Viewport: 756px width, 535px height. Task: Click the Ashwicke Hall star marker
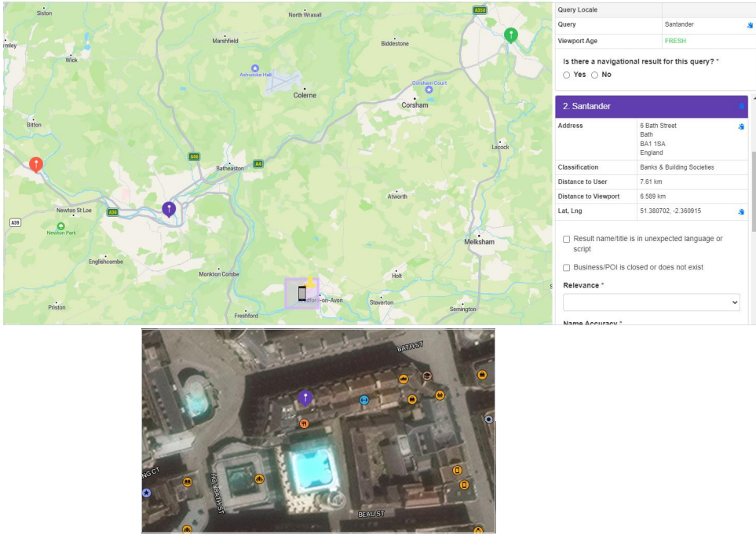pos(255,68)
